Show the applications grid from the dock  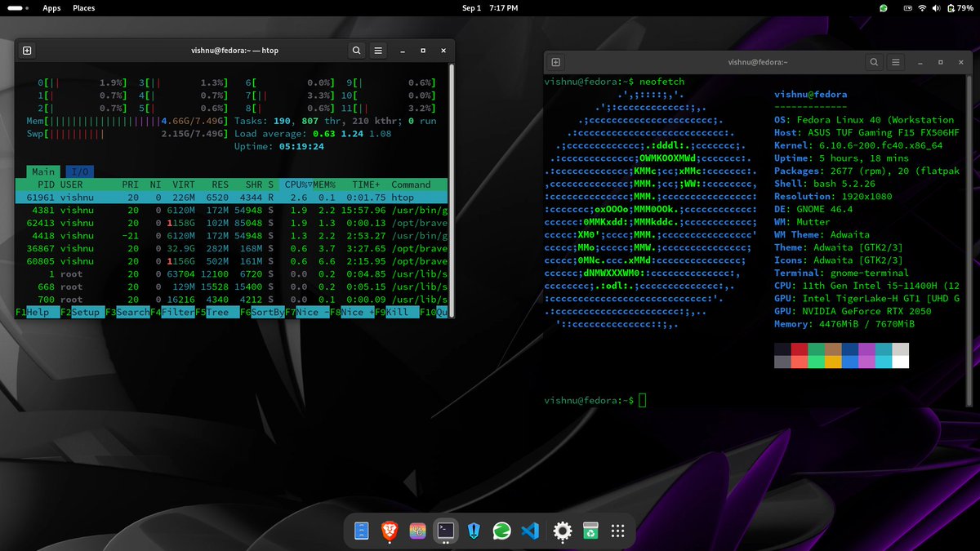pos(618,531)
